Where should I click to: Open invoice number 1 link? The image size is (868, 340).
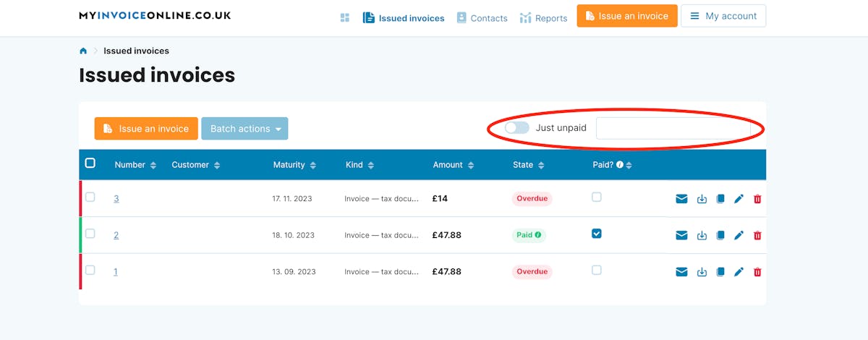pyautogui.click(x=116, y=271)
